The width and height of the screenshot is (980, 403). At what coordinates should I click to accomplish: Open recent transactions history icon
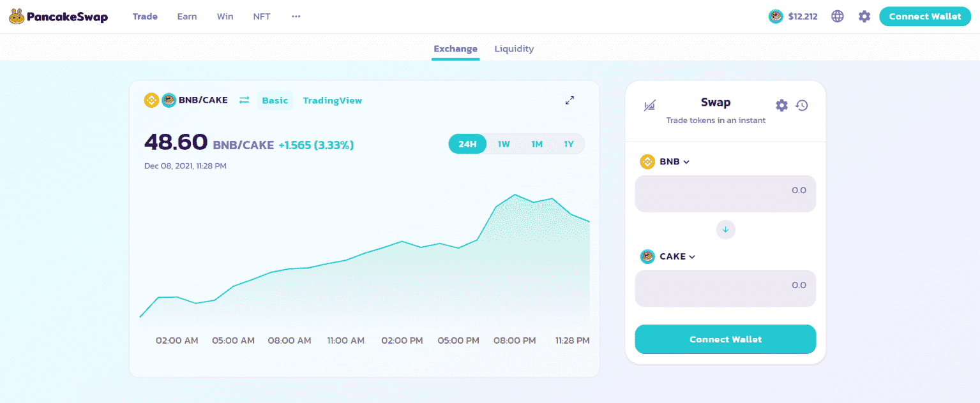(802, 105)
